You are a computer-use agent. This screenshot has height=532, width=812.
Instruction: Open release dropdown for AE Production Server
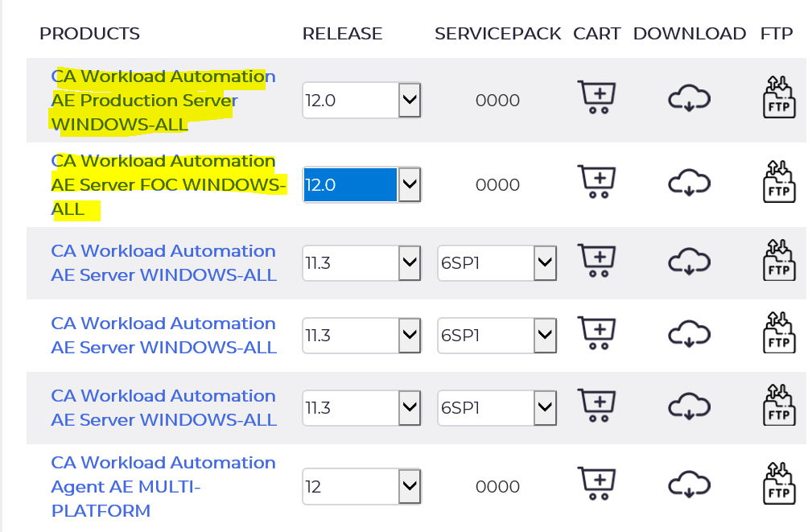point(361,100)
